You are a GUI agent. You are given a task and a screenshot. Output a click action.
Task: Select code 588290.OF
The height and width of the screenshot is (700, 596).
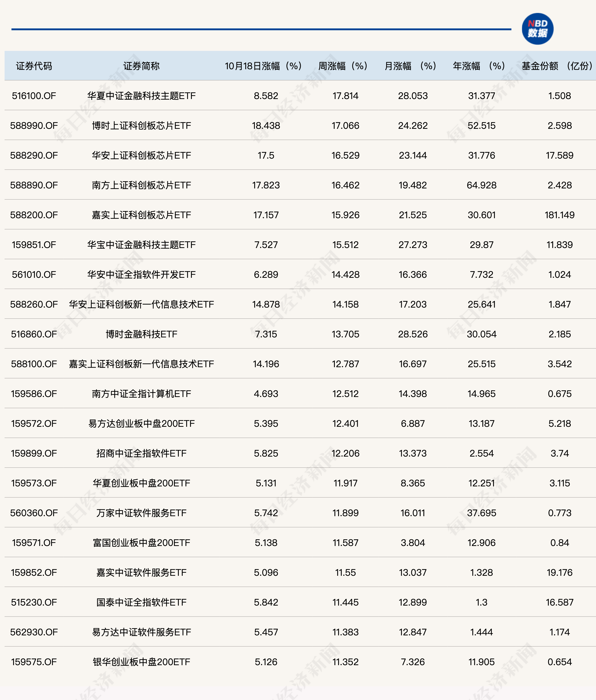click(x=34, y=155)
